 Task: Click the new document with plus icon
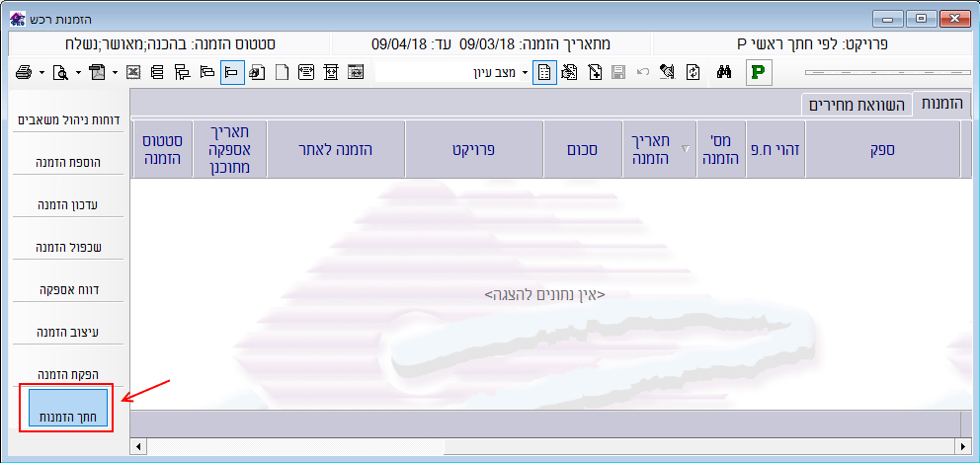click(595, 72)
